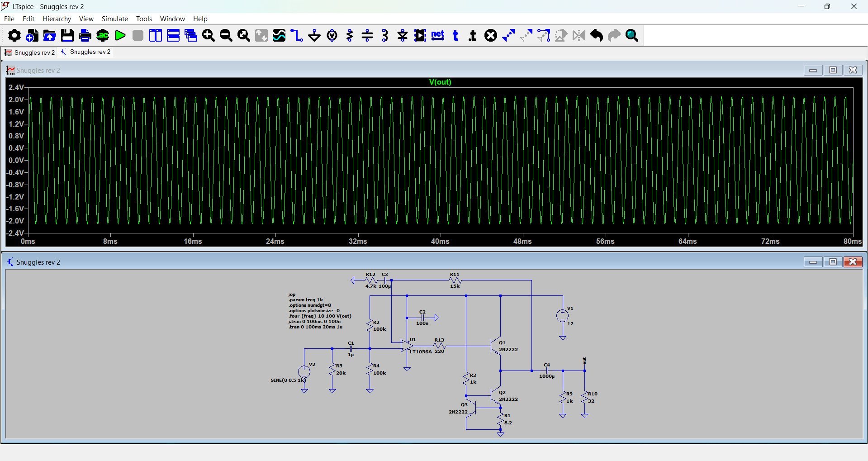
Task: Place a resistor
Action: [350, 35]
